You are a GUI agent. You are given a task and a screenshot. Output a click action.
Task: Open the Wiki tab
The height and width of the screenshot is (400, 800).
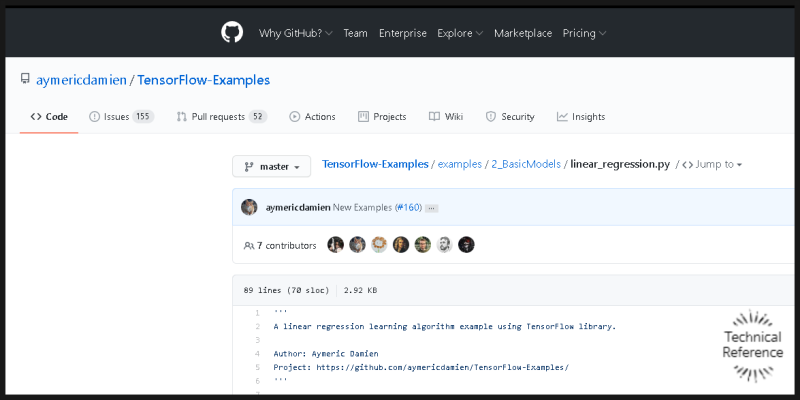tap(446, 117)
